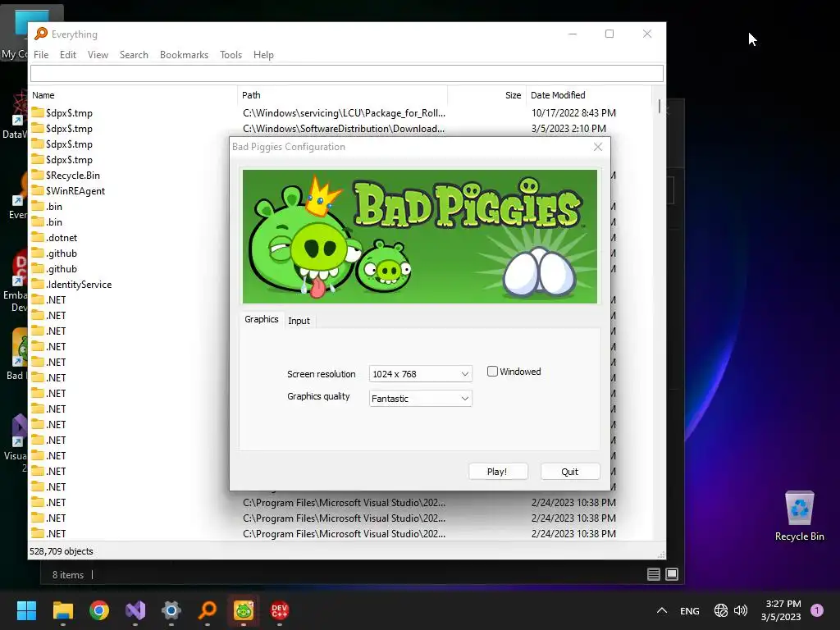Select the $Recycle.Bin folder icon
Screen dimensions: 840x630
(38, 176)
